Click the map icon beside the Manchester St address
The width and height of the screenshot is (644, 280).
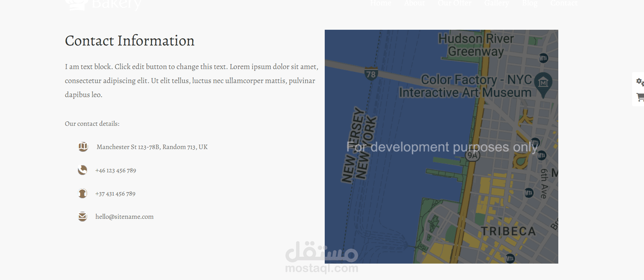point(83,147)
